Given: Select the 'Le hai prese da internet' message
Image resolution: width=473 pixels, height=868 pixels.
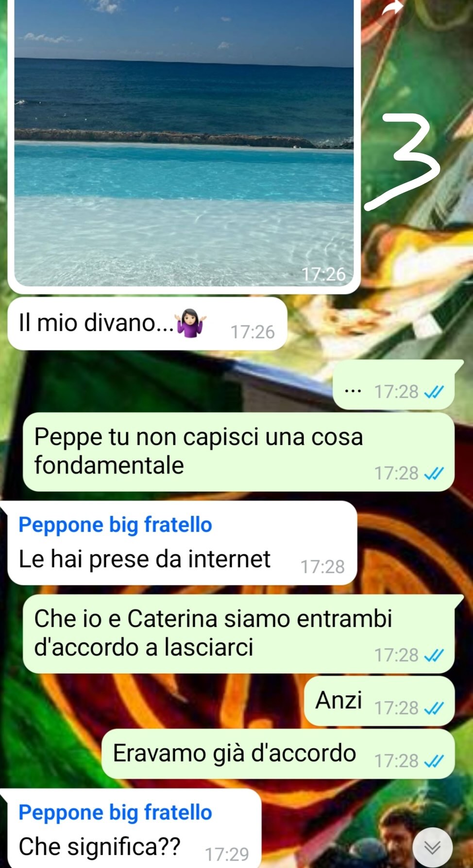Looking at the screenshot, I should (182, 543).
